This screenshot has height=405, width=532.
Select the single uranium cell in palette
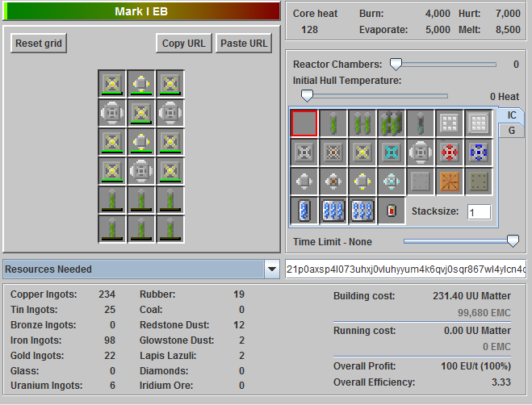click(333, 123)
